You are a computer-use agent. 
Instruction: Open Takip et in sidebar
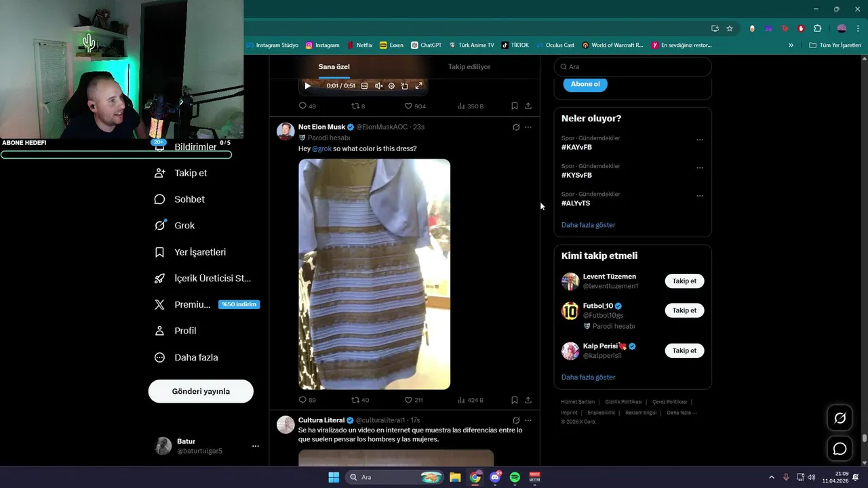[181, 173]
